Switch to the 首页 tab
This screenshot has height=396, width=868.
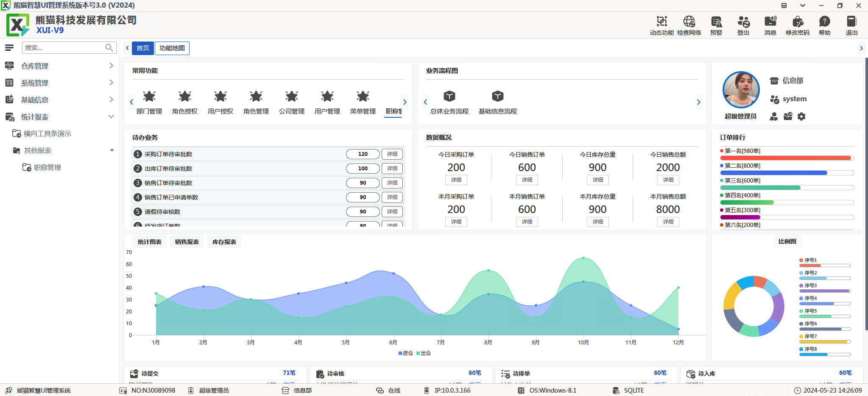(143, 48)
